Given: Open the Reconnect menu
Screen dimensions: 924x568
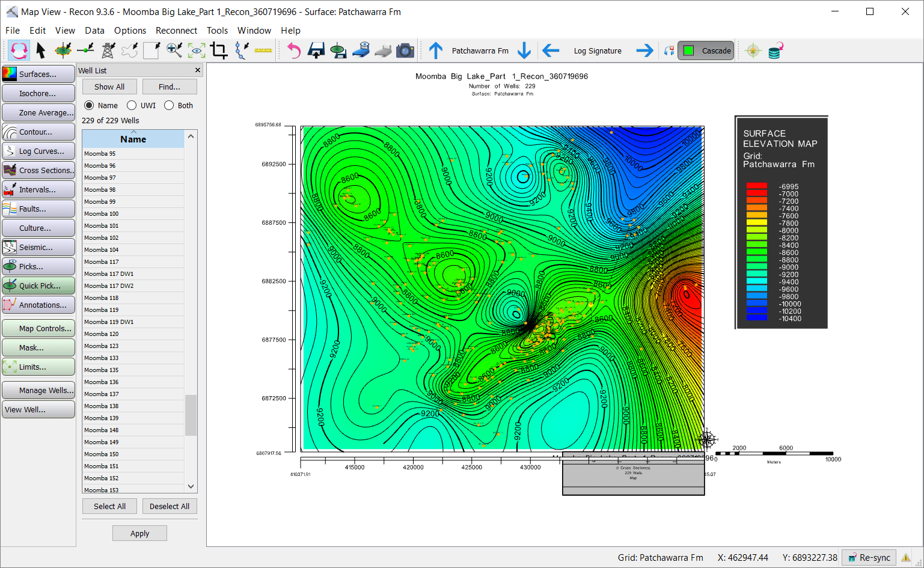Looking at the screenshot, I should pos(176,31).
